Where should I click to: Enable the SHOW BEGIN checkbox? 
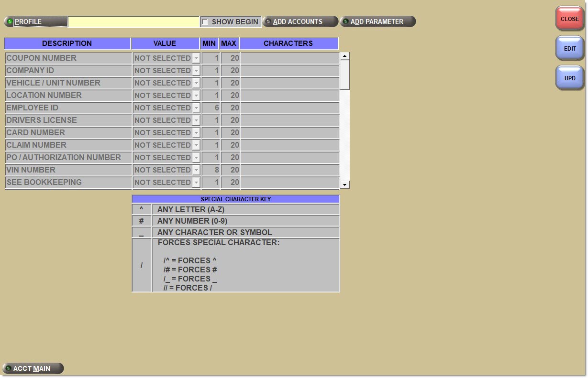[x=205, y=22]
